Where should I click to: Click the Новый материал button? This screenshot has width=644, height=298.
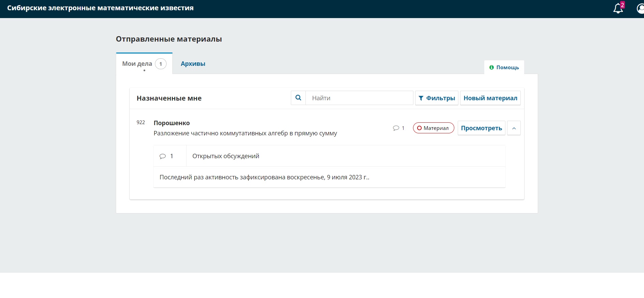[x=490, y=98]
